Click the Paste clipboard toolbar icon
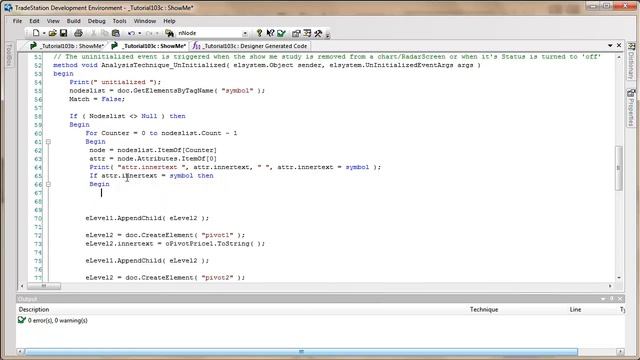This screenshot has width=640, height=360. [x=116, y=33]
